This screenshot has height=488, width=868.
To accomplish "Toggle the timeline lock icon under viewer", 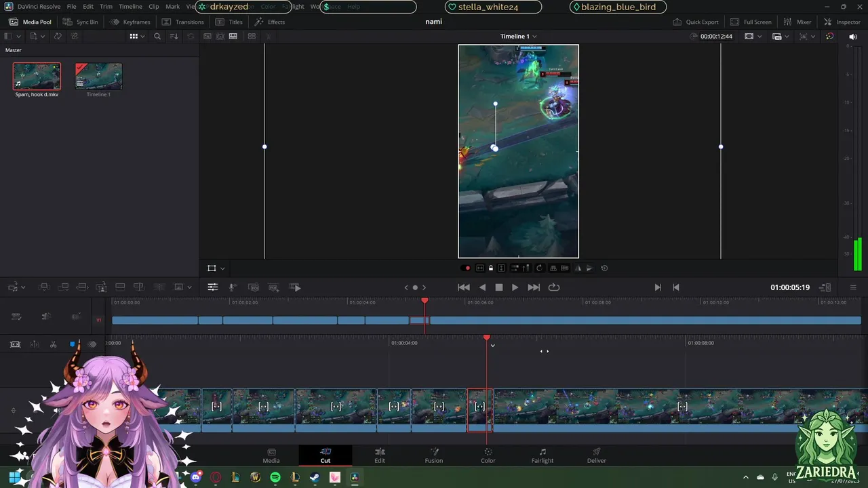I will pos(491,268).
